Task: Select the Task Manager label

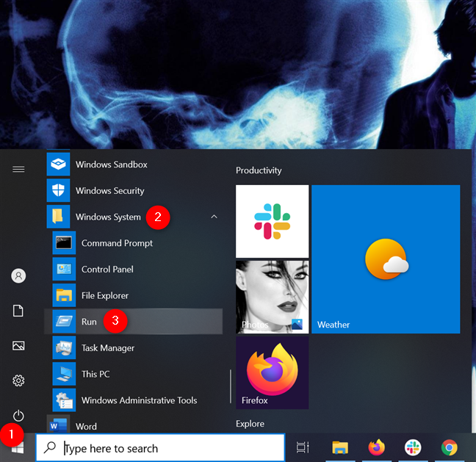Action: 108,348
